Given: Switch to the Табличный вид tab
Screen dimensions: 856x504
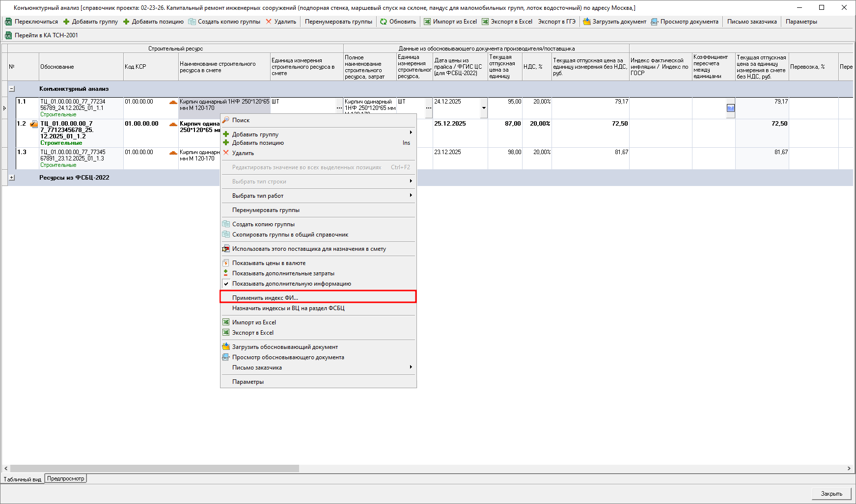Looking at the screenshot, I should click(23, 479).
